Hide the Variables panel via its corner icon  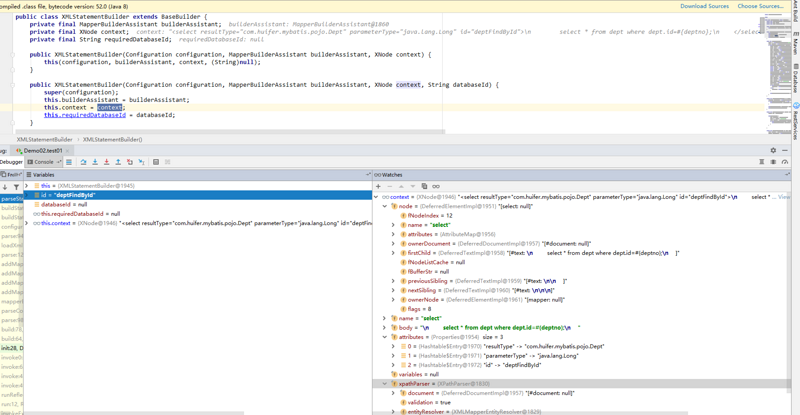pyautogui.click(x=368, y=175)
